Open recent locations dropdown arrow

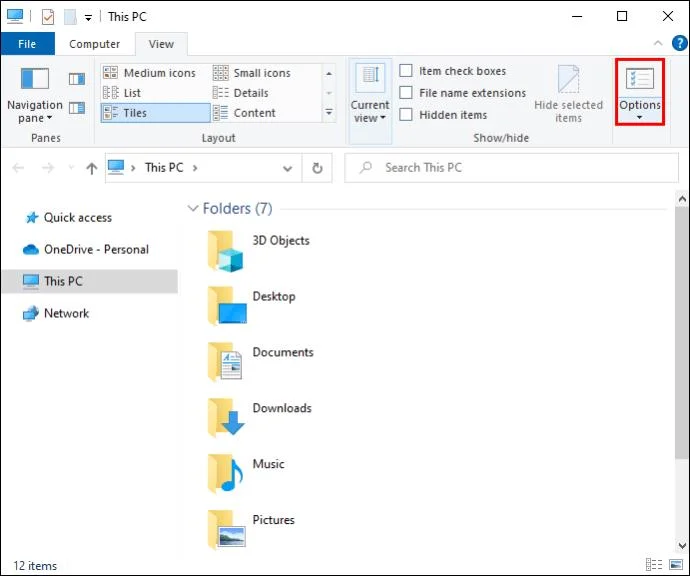71,168
